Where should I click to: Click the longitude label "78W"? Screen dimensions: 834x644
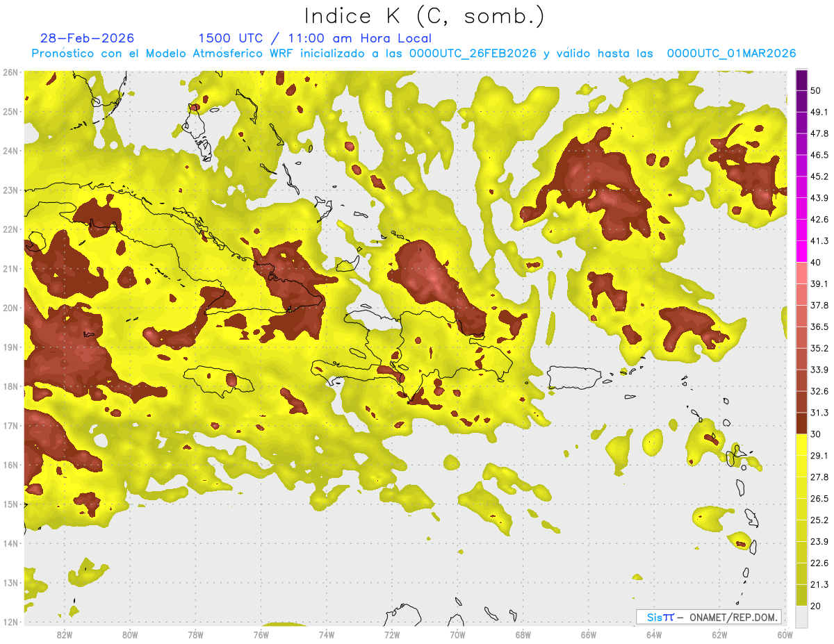coord(195,635)
